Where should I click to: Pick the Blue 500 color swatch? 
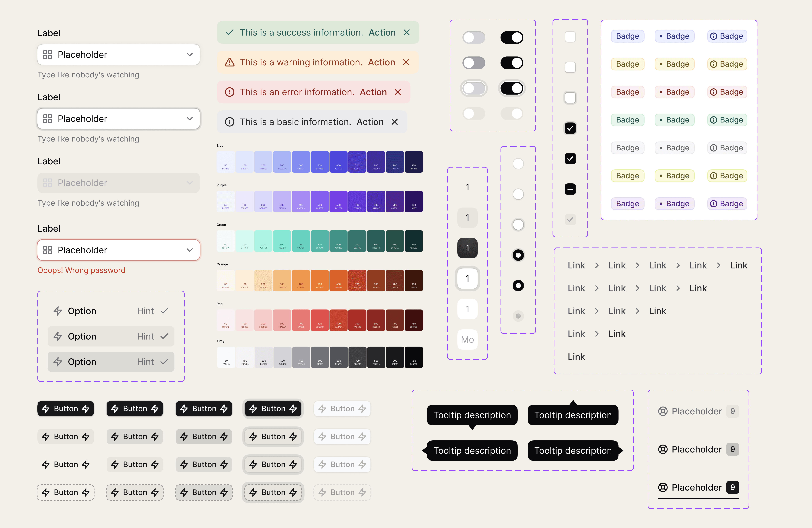[x=319, y=162]
